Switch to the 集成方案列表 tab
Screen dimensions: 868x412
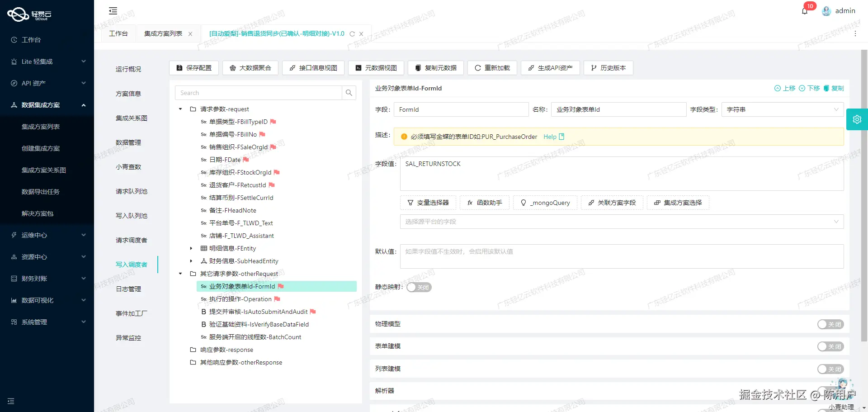[x=164, y=33]
